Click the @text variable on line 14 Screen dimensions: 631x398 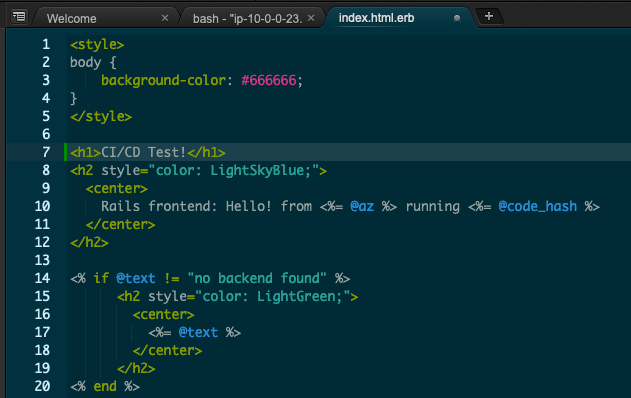coord(136,278)
